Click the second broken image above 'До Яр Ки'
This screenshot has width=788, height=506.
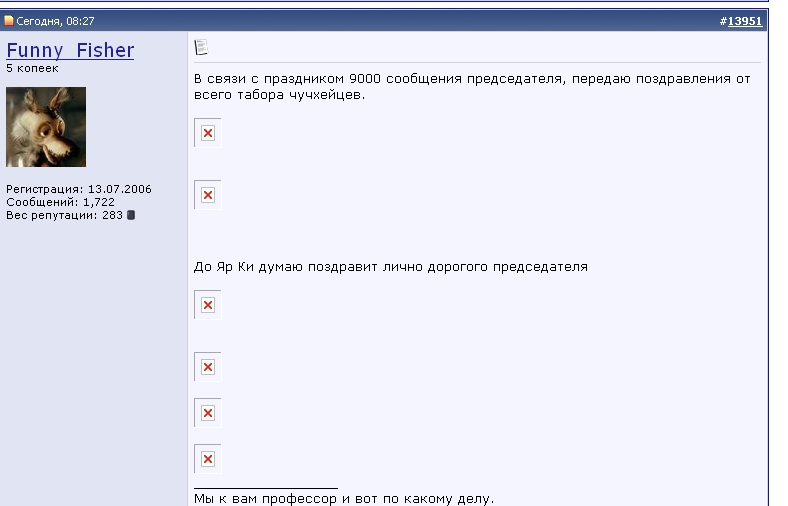(208, 195)
